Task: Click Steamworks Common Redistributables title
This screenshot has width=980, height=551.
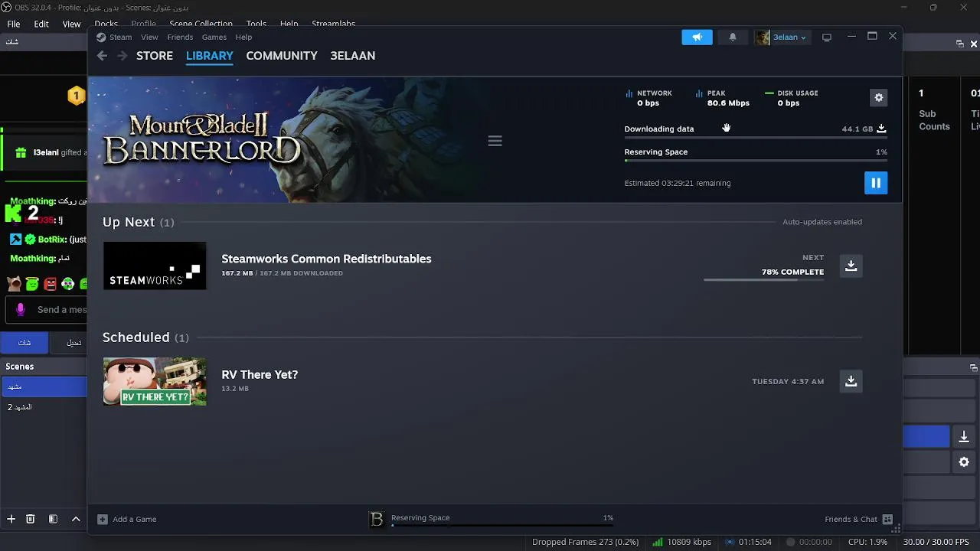Action: 326,259
